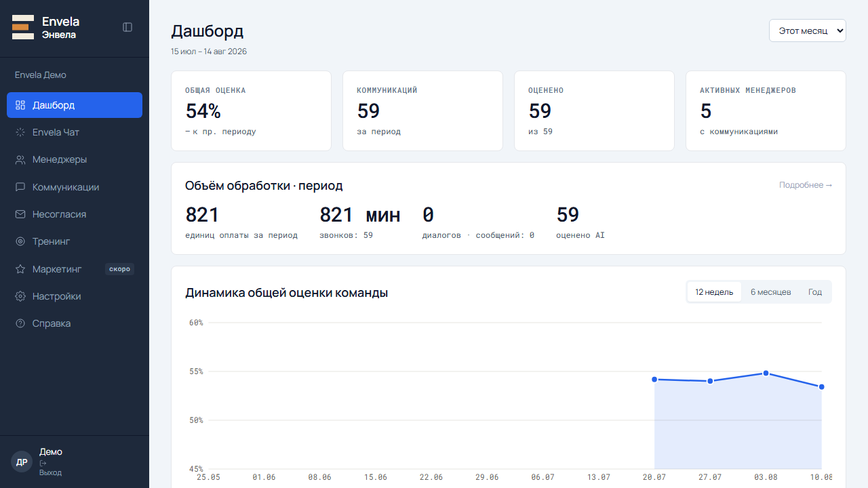Screen dimensions: 868x488
Task: Switch the chart range to Год
Action: pyautogui.click(x=815, y=292)
